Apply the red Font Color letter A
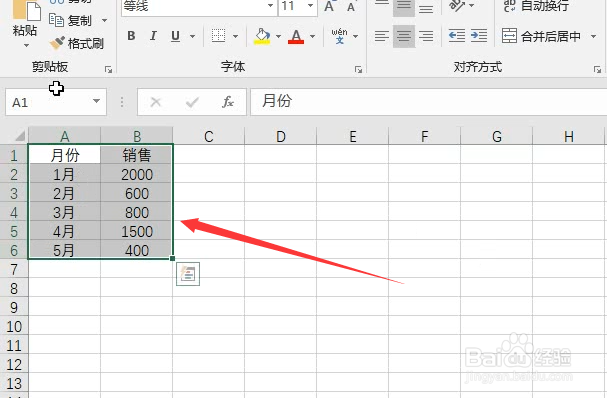This screenshot has height=398, width=607. point(296,36)
